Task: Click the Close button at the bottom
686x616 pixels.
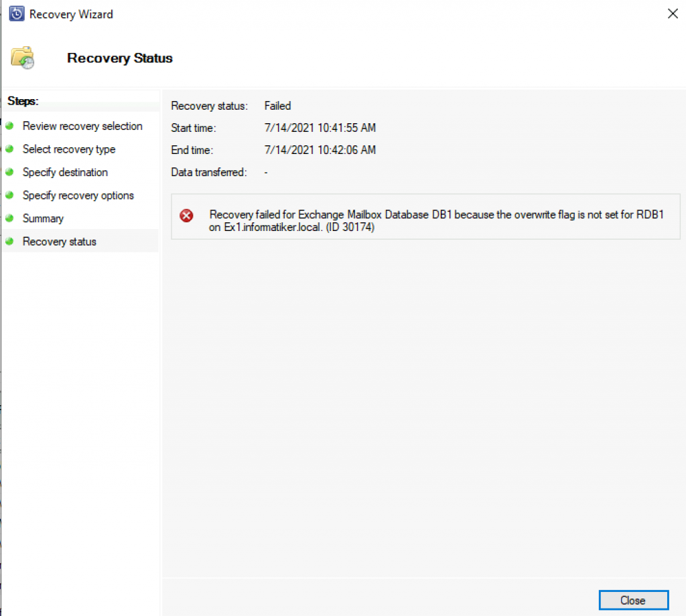Action: pyautogui.click(x=633, y=600)
